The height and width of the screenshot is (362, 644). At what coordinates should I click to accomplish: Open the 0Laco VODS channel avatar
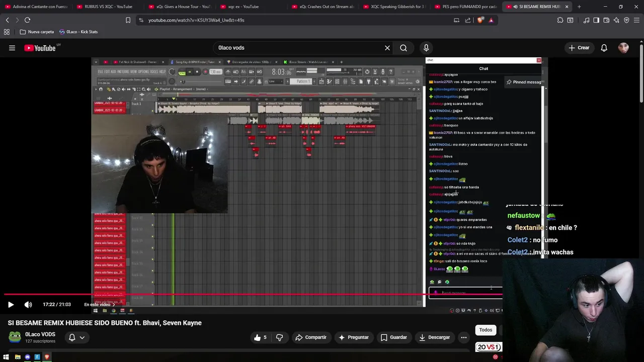click(x=15, y=337)
